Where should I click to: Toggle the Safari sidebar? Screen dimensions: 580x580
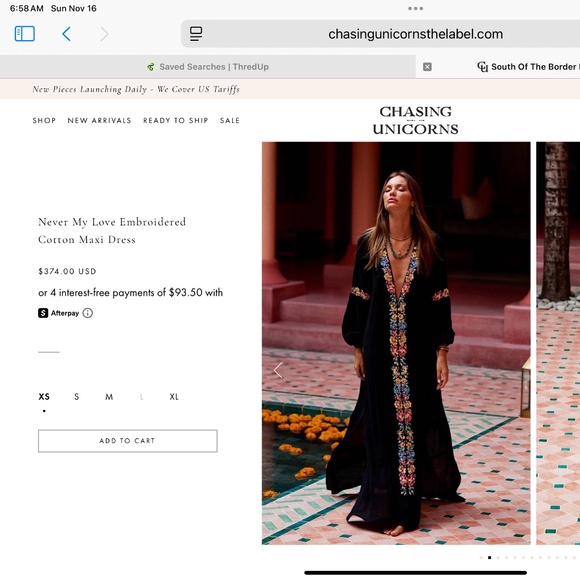click(x=24, y=34)
